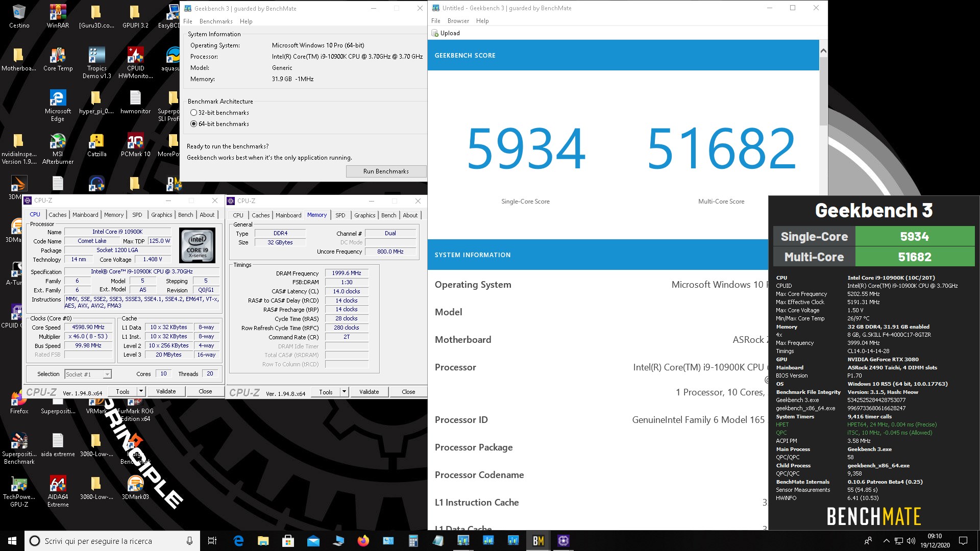
Task: Click the CPU-Z chip icon on taskbar
Action: click(563, 541)
